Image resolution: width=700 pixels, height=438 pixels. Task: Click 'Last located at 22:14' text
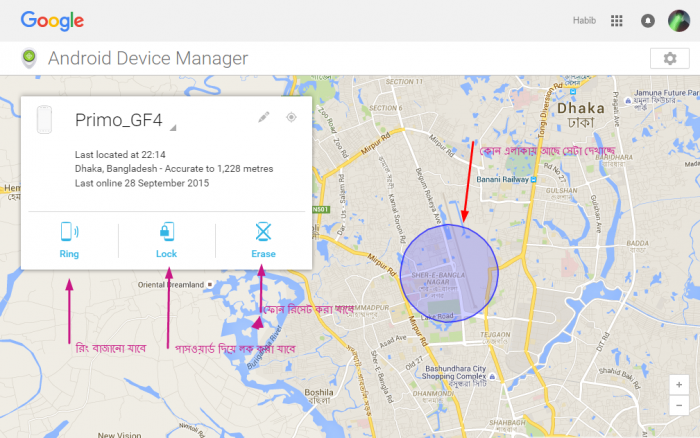[120, 154]
